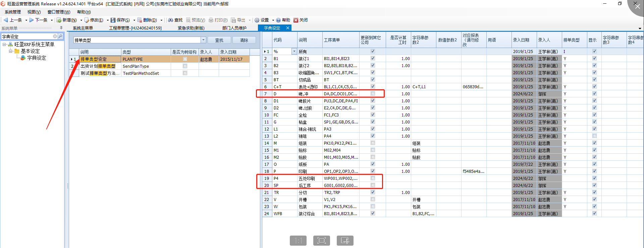Screen dimensions: 644x248
Task: Toggle 是否为树结构 for 测试排单类型方法 row
Action: [185, 73]
